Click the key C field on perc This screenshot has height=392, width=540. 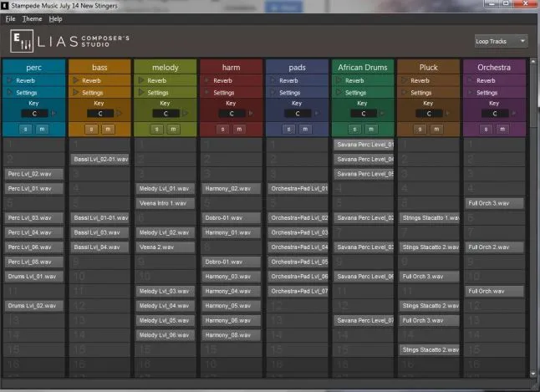coord(34,114)
